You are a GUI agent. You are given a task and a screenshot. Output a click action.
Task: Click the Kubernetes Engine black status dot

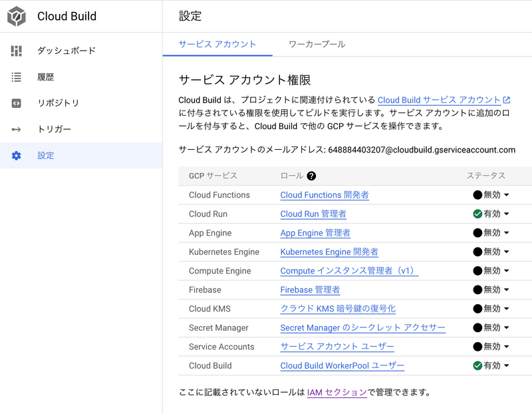(477, 252)
